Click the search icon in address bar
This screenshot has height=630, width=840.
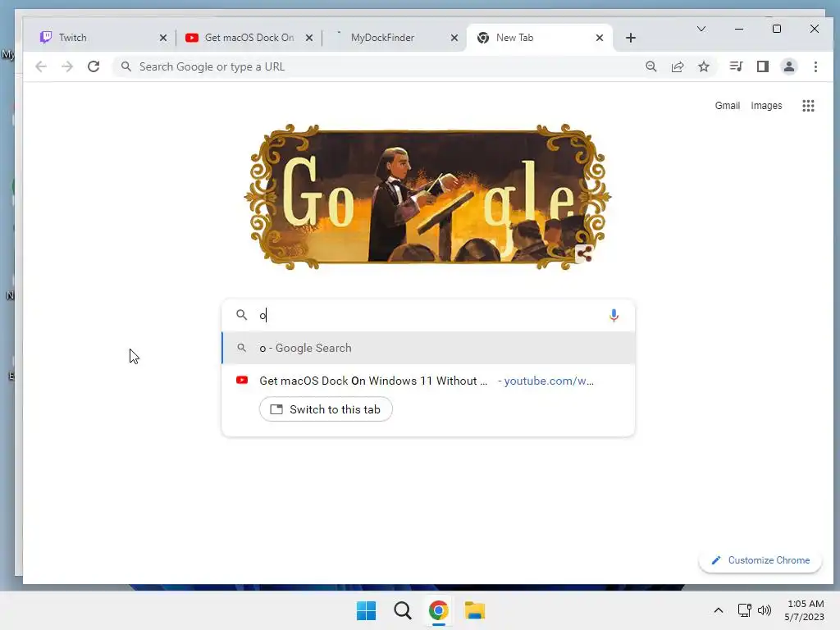[126, 66]
